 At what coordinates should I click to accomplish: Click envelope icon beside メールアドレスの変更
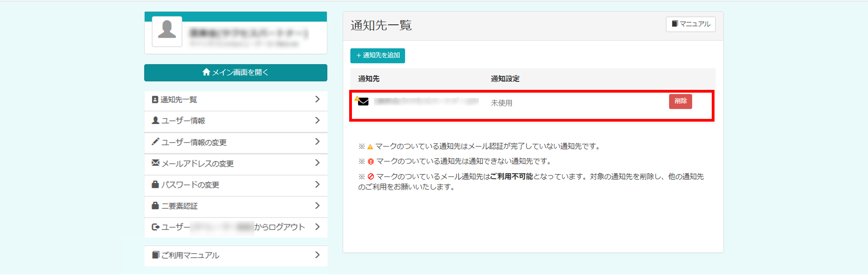coord(155,163)
